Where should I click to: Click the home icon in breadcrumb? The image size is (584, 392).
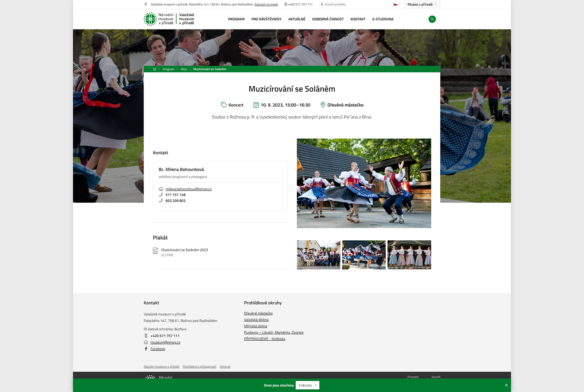pos(155,69)
